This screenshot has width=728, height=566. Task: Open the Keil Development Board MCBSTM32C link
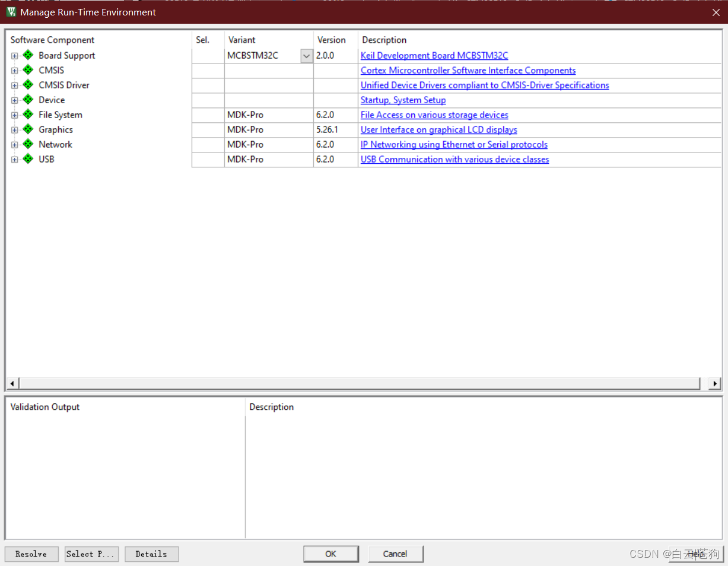click(434, 56)
